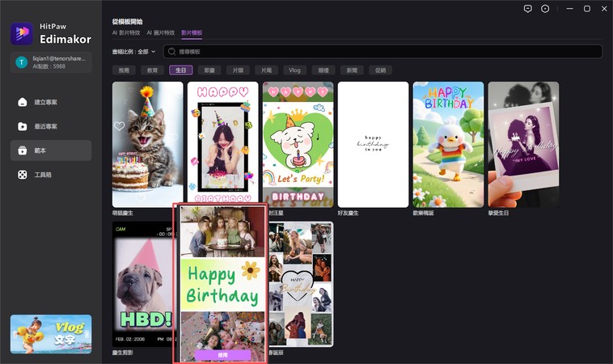Filter by 婚禮 wedding category

(323, 70)
